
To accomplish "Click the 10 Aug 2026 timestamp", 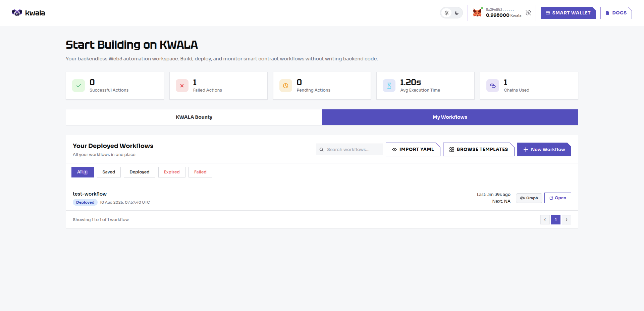I will point(125,202).
